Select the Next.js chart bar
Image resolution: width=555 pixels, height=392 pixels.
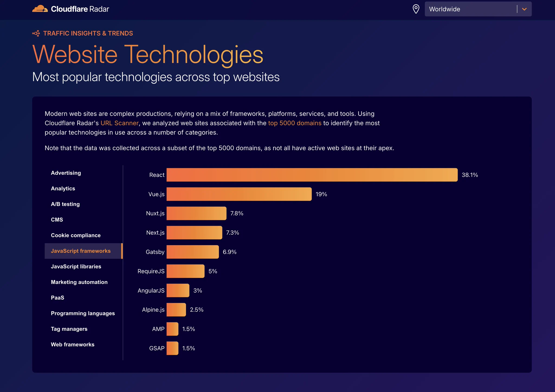[194, 232]
